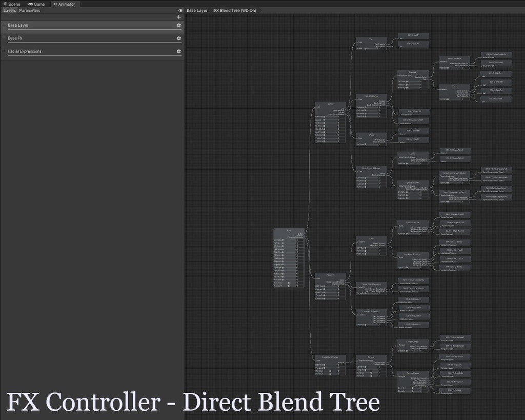The height and width of the screenshot is (420, 525).
Task: Select the EW-O-VeilOn motion node
Action: (413, 35)
